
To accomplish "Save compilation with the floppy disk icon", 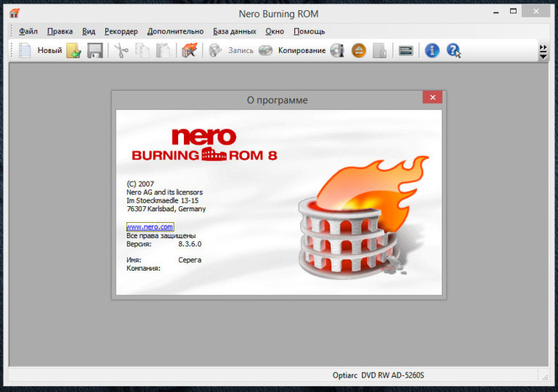I will [95, 51].
